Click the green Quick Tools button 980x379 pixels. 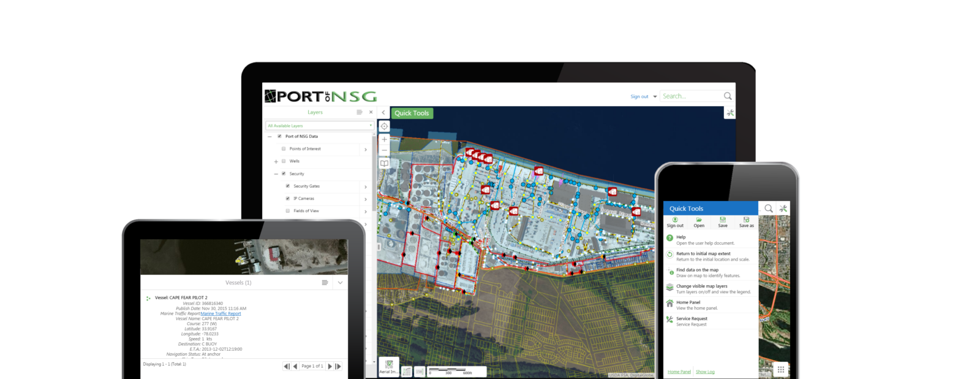[x=412, y=113]
